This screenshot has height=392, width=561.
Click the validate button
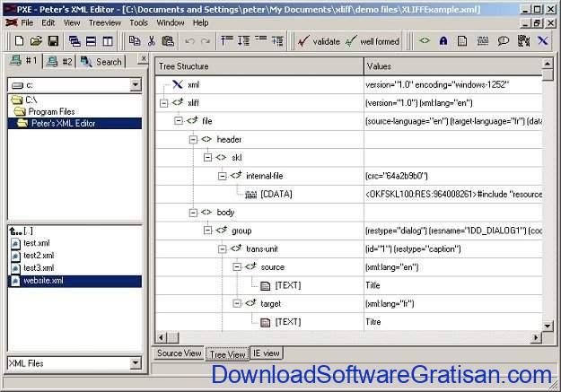pyautogui.click(x=319, y=41)
